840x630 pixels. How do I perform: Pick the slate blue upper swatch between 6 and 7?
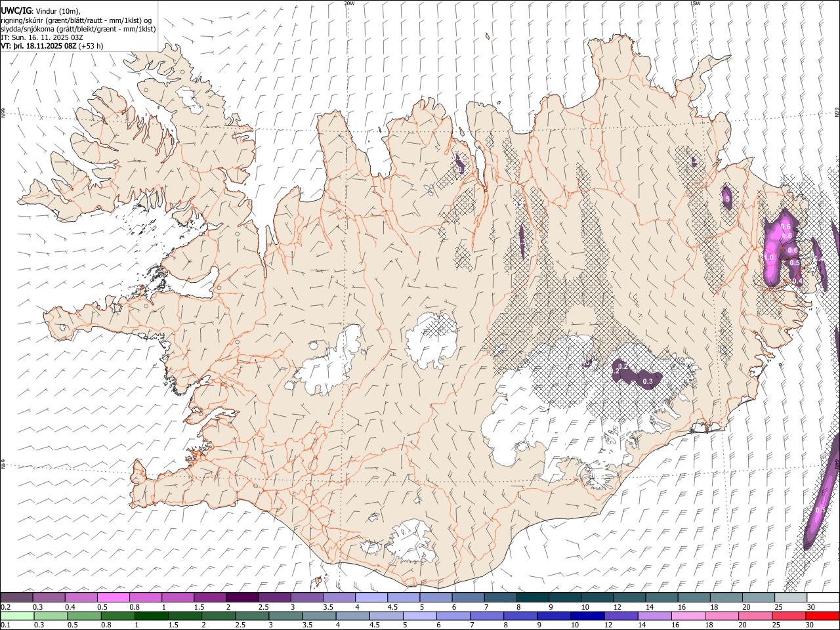(468, 597)
